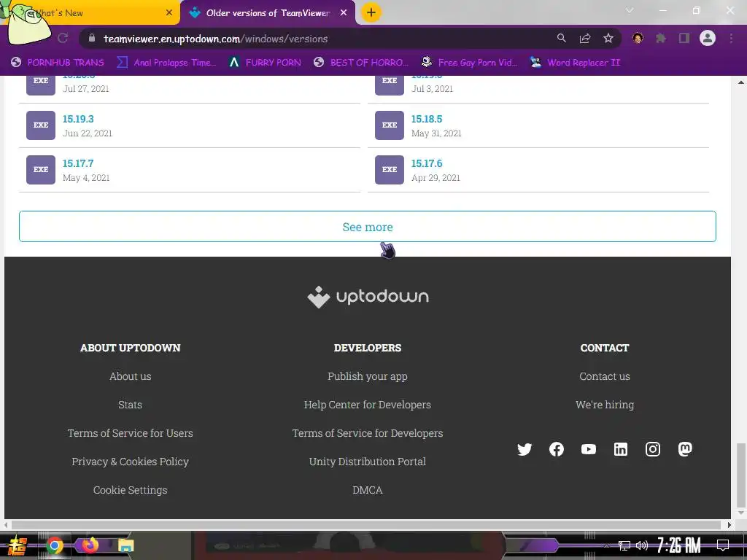Open Help Center for Developers link

(368, 405)
